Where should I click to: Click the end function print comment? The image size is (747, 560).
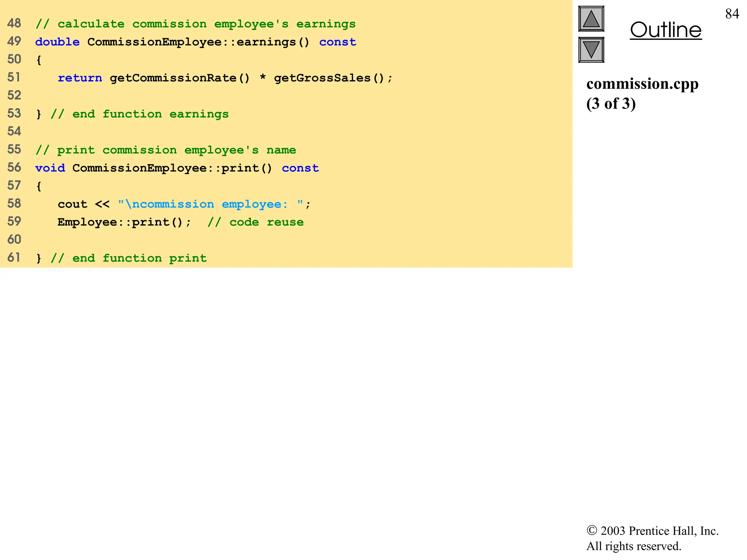click(128, 258)
